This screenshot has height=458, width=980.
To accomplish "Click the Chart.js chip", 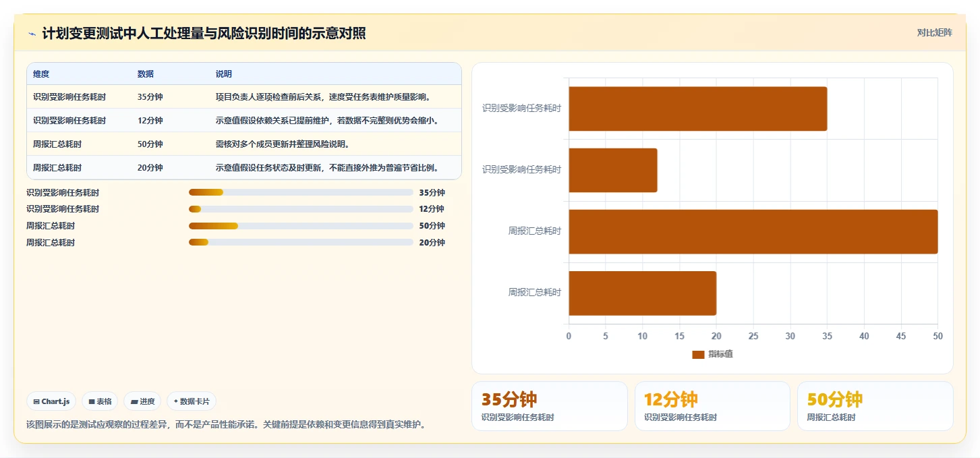I will pos(52,401).
